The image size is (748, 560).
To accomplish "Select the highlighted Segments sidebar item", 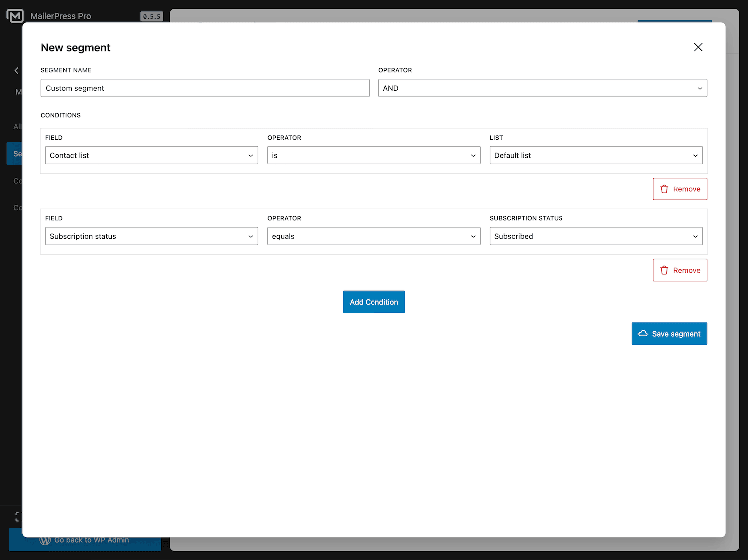I will pos(15,154).
